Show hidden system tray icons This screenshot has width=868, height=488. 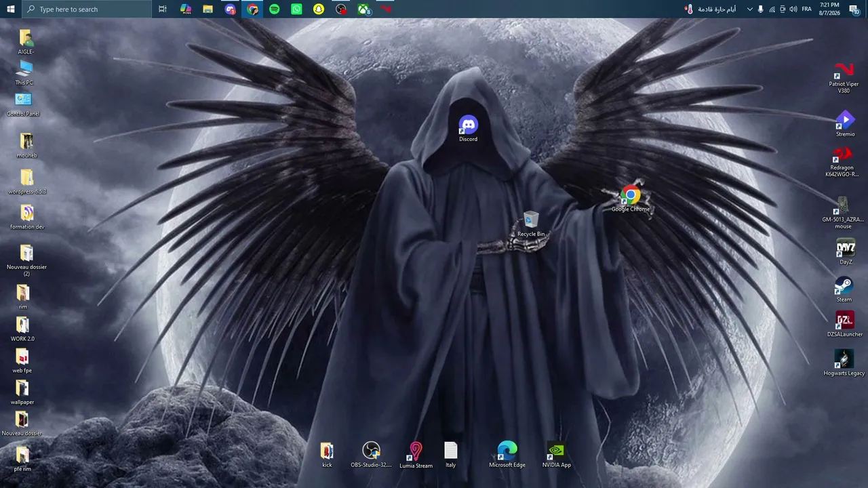tap(749, 9)
